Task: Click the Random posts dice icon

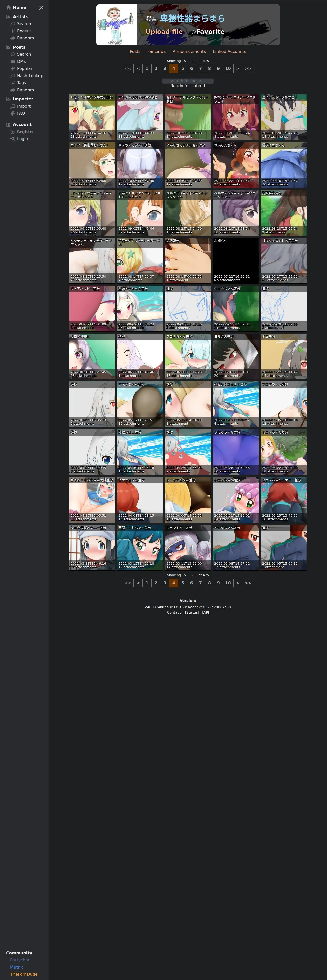Action: pyautogui.click(x=13, y=90)
